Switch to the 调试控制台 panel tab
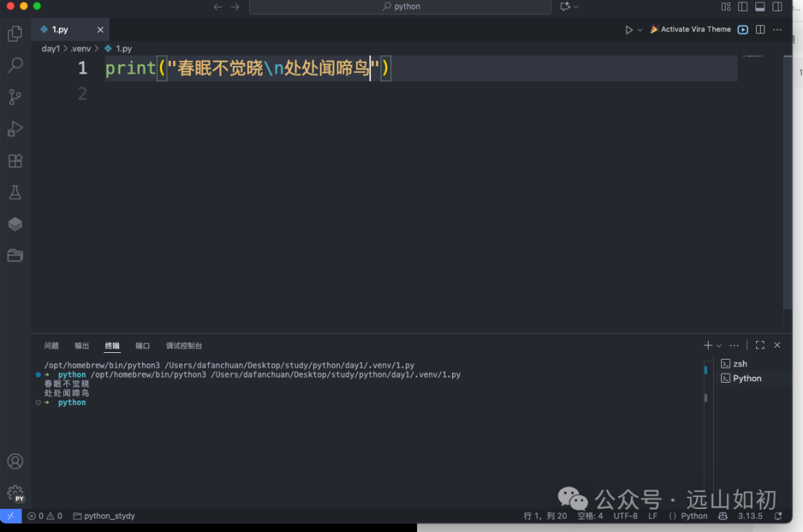Image resolution: width=803 pixels, height=532 pixels. [x=184, y=346]
